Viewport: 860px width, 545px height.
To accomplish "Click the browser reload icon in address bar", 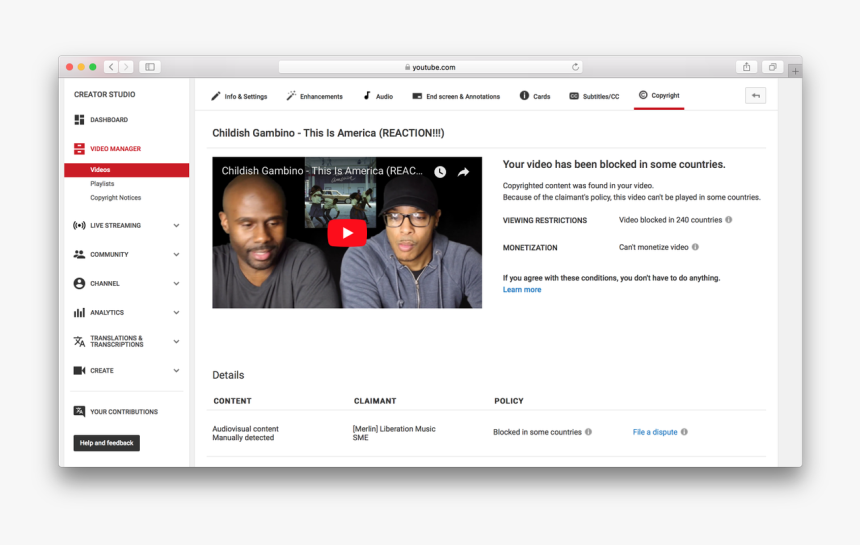I will pyautogui.click(x=575, y=67).
